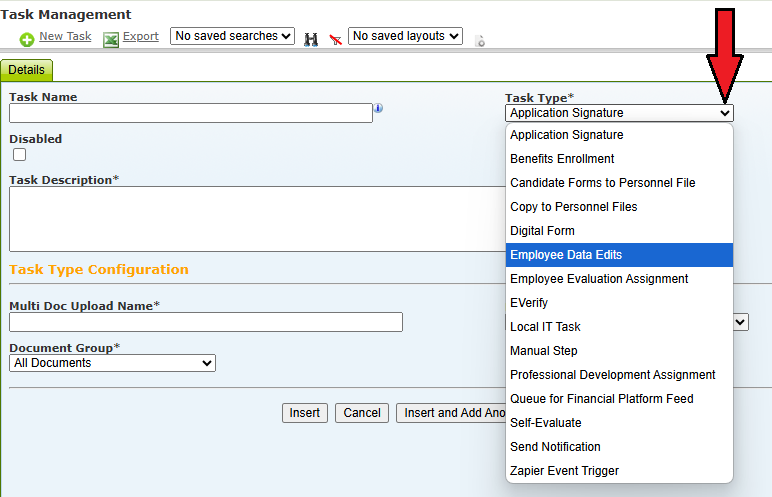Click the Insert button
Viewport: 772px width, 497px height.
(x=305, y=413)
